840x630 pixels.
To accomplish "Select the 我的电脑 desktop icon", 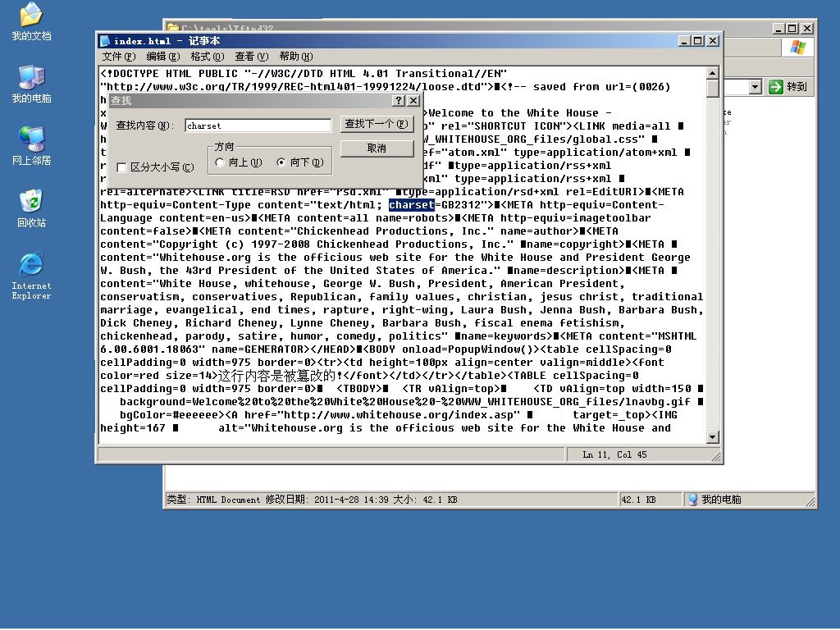I will [x=31, y=84].
